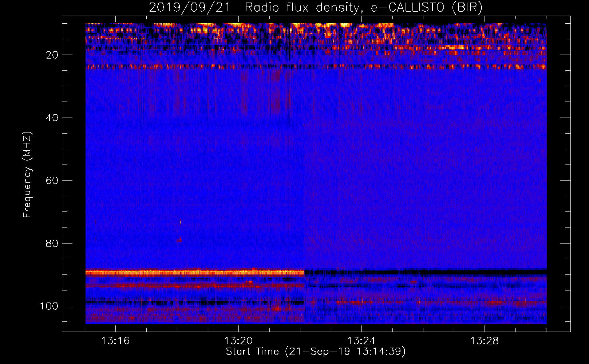The height and width of the screenshot is (364, 589).
Task: Click the 20 MHz frequency tick label
Action: point(52,55)
